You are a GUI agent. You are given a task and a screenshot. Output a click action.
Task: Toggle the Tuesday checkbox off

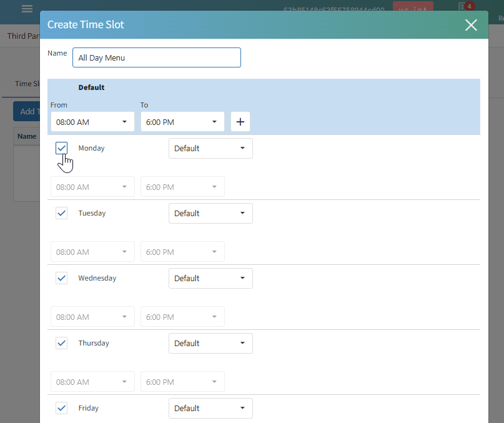pos(61,213)
